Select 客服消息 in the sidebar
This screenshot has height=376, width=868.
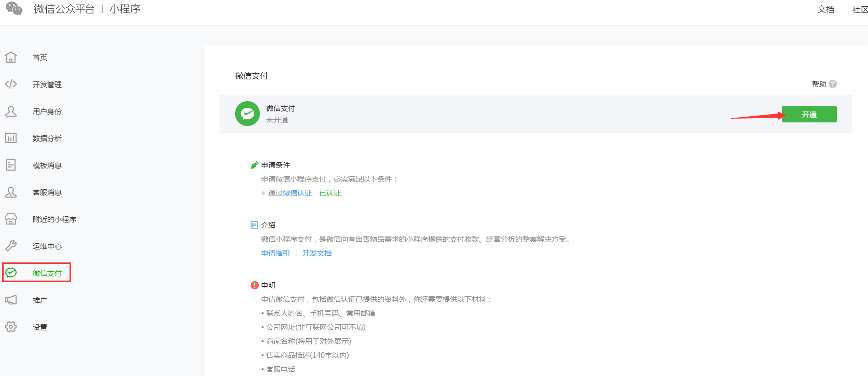pyautogui.click(x=47, y=192)
